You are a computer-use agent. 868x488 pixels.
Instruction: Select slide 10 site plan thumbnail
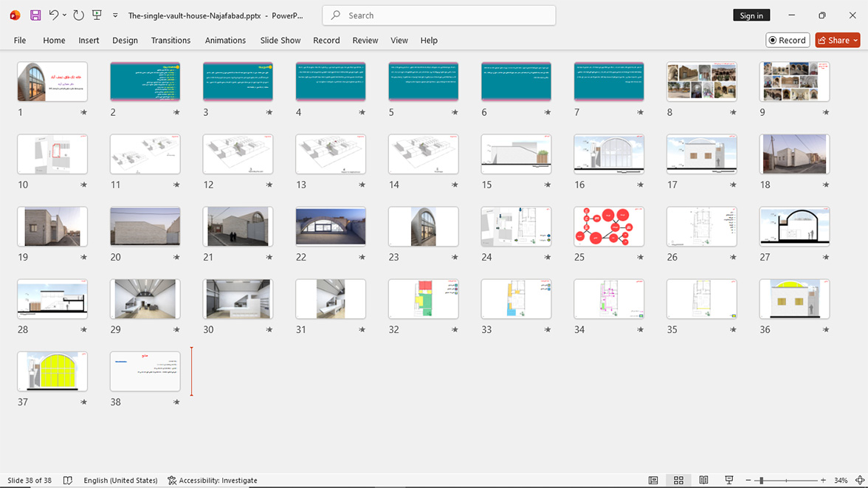[52, 154]
